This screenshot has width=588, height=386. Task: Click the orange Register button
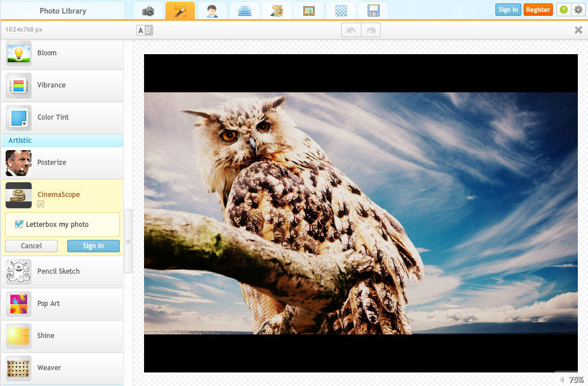[x=538, y=10]
